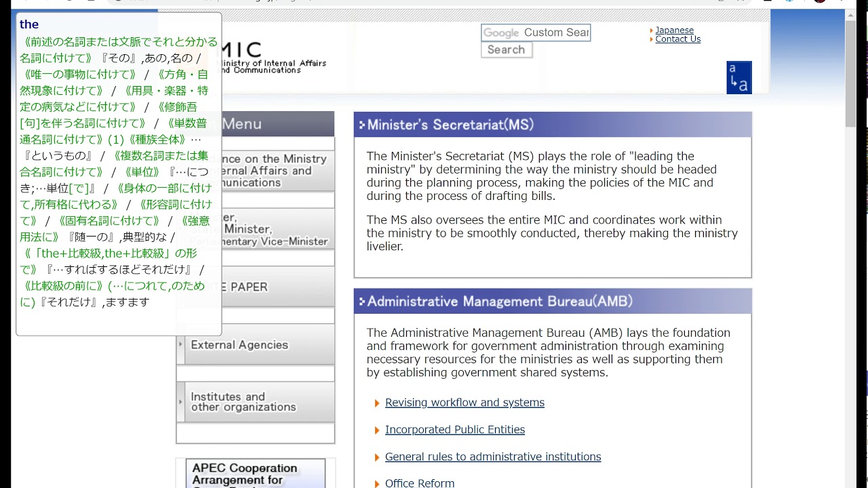Viewport: 868px width, 488px height.
Task: Open the APEC Cooperation Arrangement banner
Action: pos(255,474)
